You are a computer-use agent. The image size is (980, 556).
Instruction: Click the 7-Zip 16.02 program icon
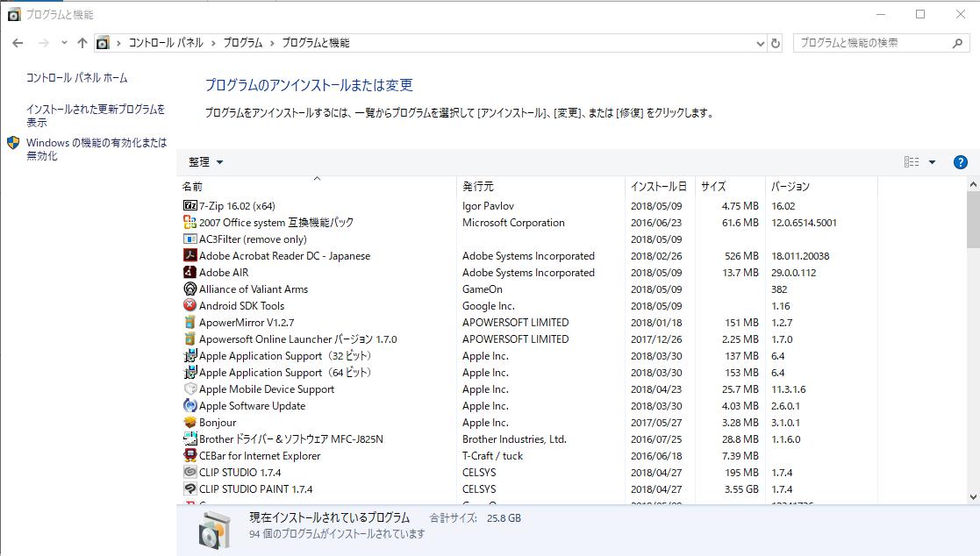tap(190, 205)
